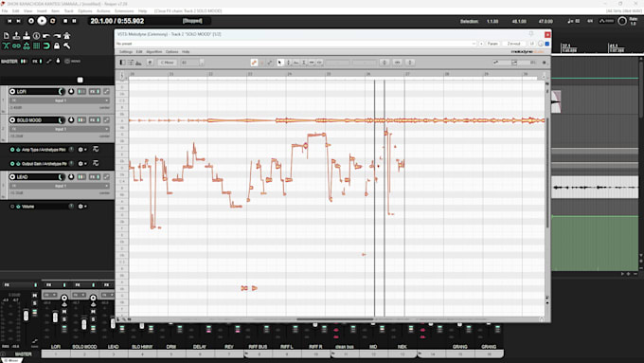The width and height of the screenshot is (644, 363).
Task: Open the Track menu in Reaper
Action: pyautogui.click(x=68, y=11)
